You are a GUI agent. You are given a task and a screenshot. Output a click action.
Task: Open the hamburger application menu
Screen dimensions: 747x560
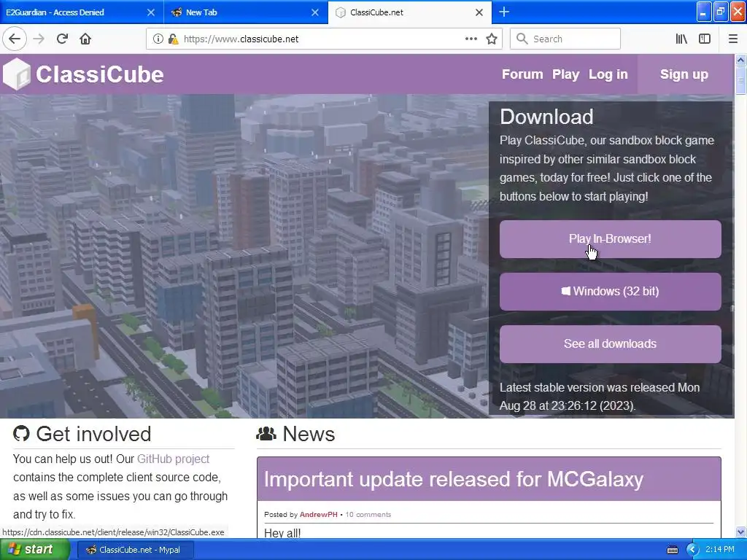[x=732, y=39]
